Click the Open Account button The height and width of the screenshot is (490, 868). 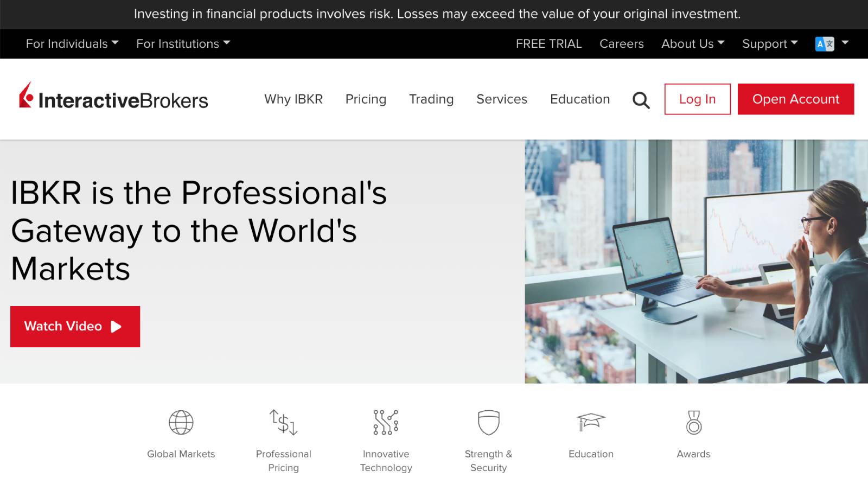point(796,99)
